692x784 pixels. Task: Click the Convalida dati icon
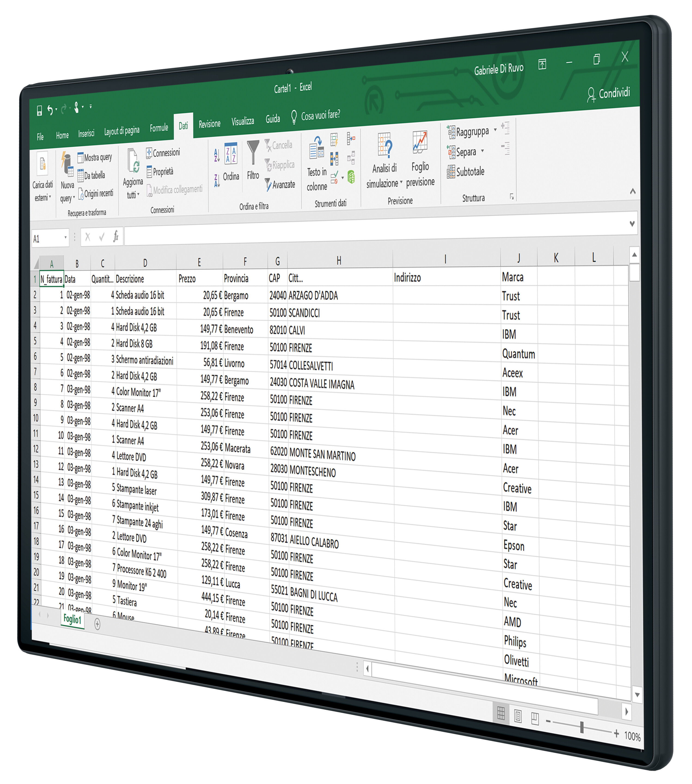(x=335, y=177)
